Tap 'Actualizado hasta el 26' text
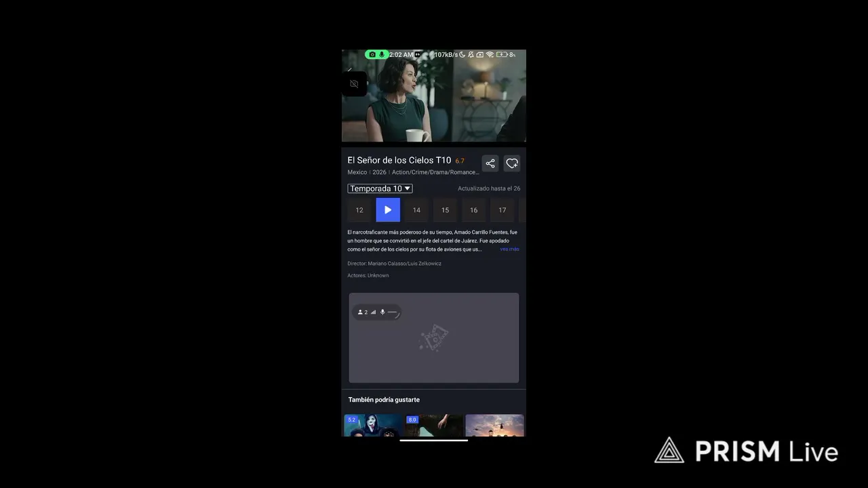This screenshot has width=868, height=488. coord(489,188)
